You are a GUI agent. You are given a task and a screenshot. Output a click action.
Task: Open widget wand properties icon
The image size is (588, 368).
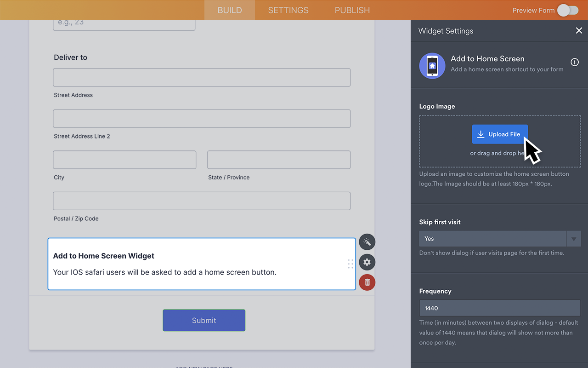tap(367, 242)
